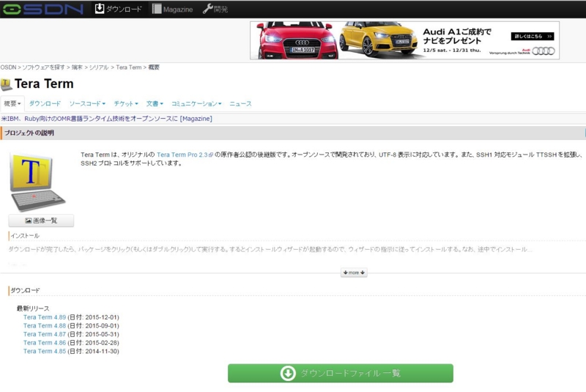Click the 画像一覧 button

click(x=41, y=221)
